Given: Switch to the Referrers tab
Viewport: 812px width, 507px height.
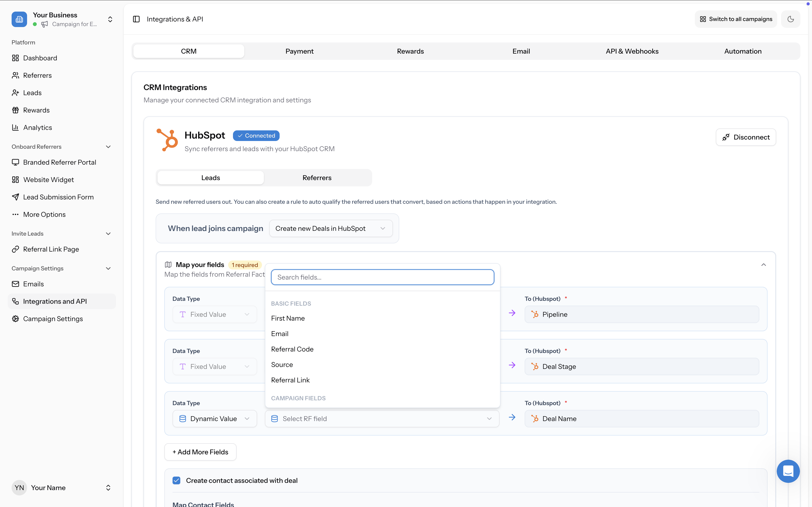Looking at the screenshot, I should (317, 178).
